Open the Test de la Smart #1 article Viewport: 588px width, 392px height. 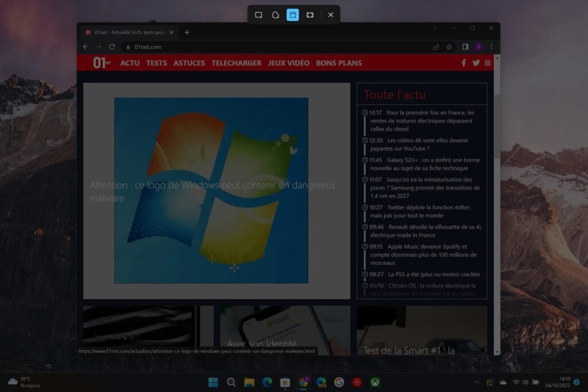(x=422, y=330)
